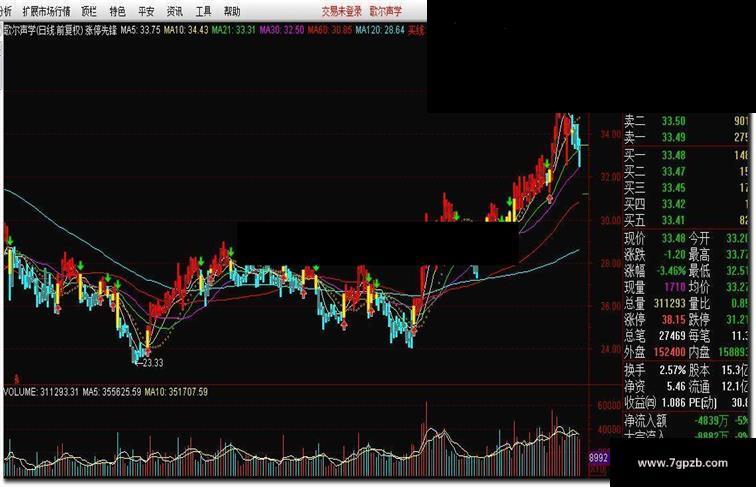Click the 股本 label
This screenshot has width=756, height=487.
(699, 370)
